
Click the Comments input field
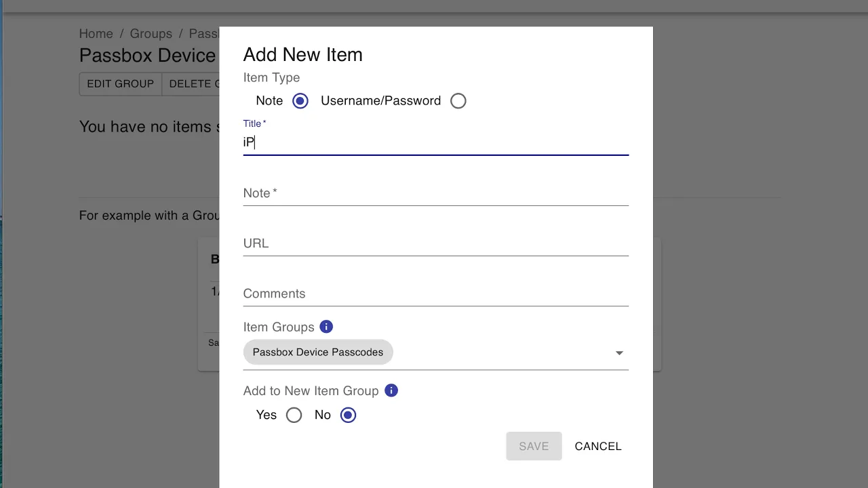[x=435, y=294]
